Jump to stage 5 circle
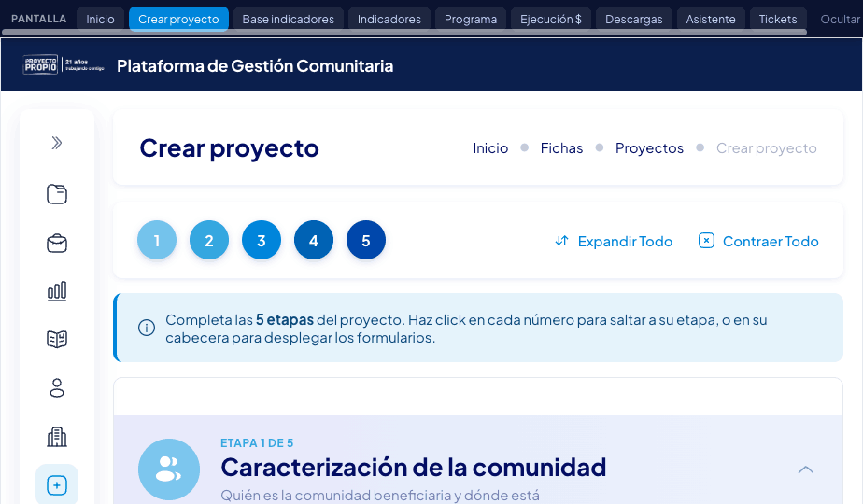The height and width of the screenshot is (504, 863). click(x=366, y=240)
